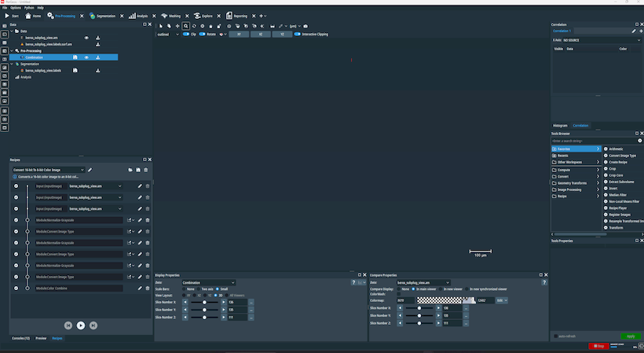Viewport: 644px width, 353px height.
Task: Click export icon for berea_subplug_view.am
Action: pos(98,37)
